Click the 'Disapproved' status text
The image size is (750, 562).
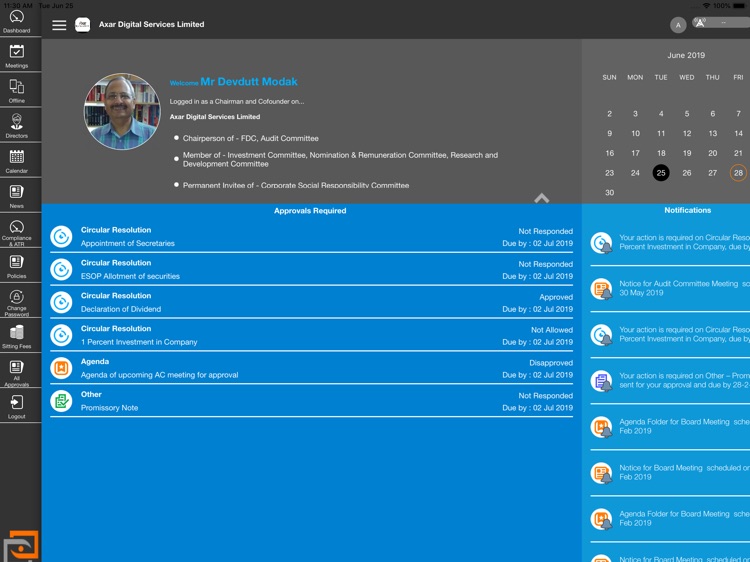pos(551,363)
